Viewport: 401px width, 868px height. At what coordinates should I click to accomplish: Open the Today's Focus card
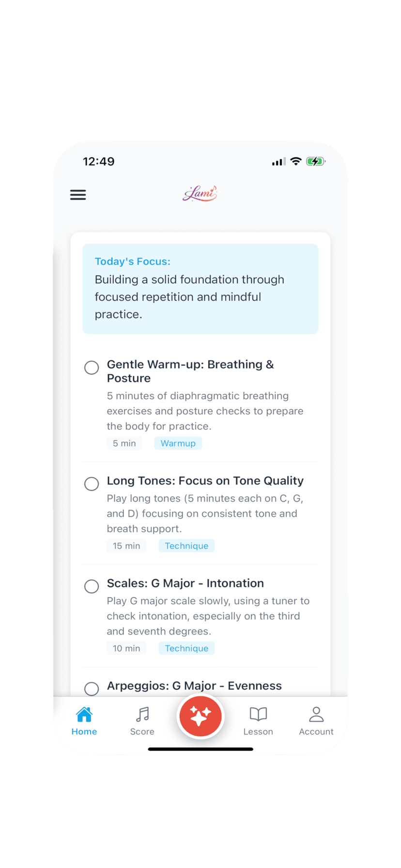(x=200, y=289)
